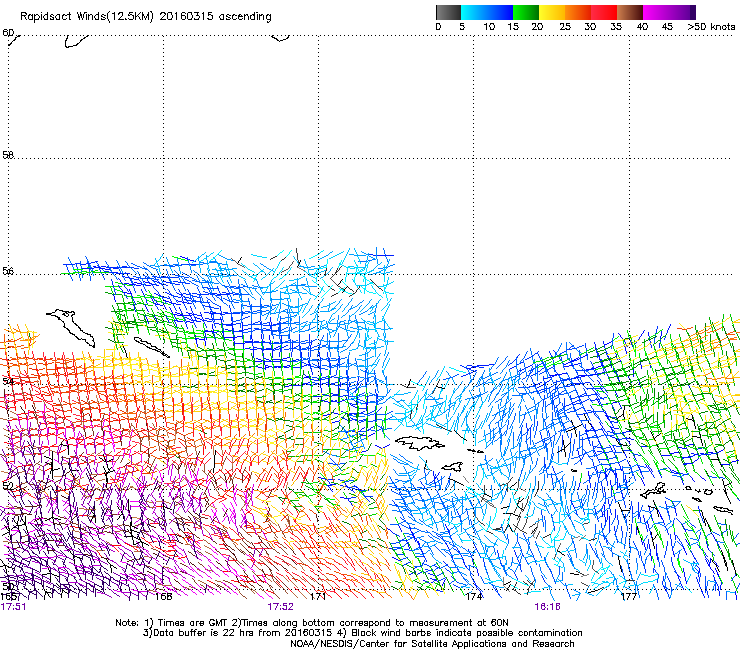Screen dimensions: 740x650
Task: Click the '174' longitude label
Action: (474, 597)
